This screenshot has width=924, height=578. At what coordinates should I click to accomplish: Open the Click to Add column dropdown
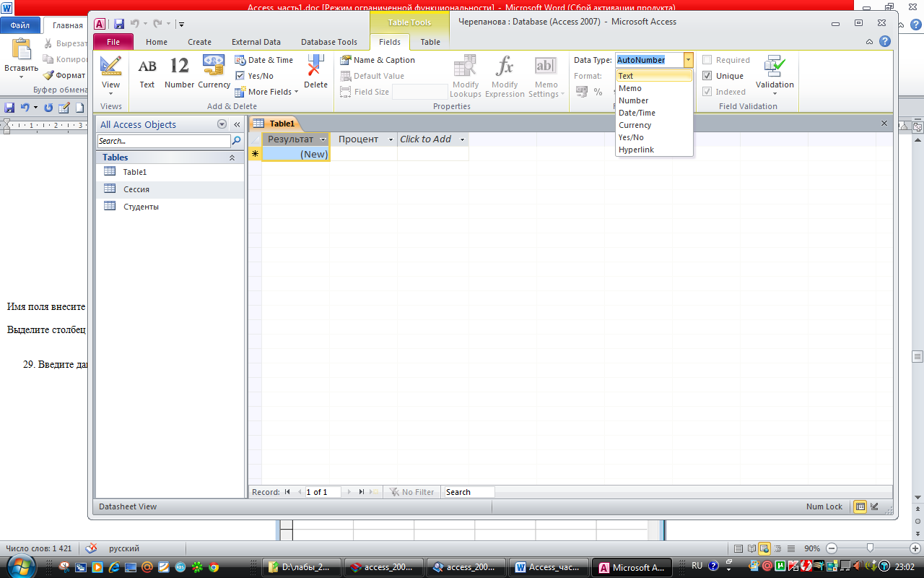point(462,139)
